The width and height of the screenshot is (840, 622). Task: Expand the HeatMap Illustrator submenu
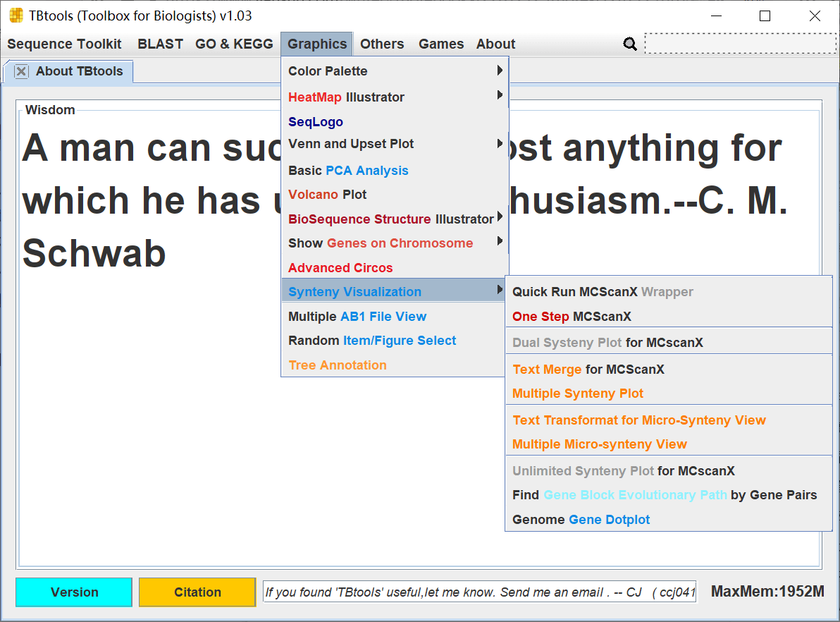(395, 97)
